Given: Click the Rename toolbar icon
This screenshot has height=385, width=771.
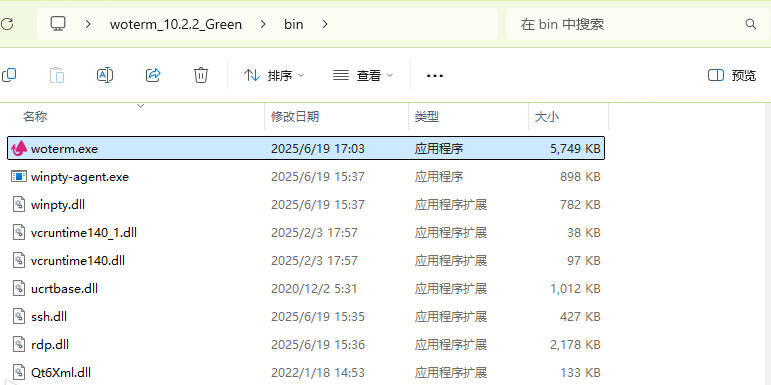Looking at the screenshot, I should click(105, 75).
